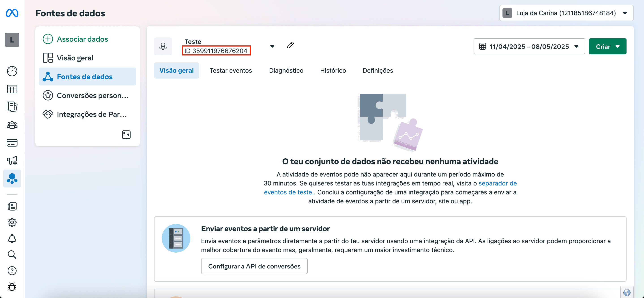This screenshot has width=644, height=298.
Task: Open the audiences people icon in the sidebar
Action: point(12,125)
